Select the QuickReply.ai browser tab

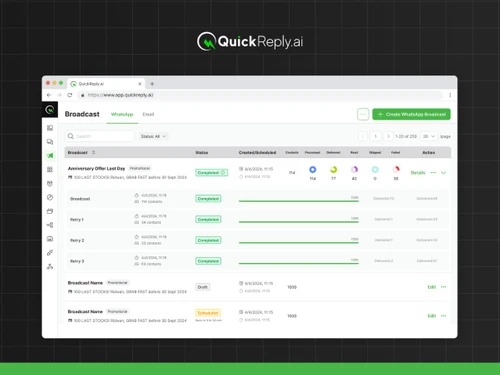tap(106, 84)
